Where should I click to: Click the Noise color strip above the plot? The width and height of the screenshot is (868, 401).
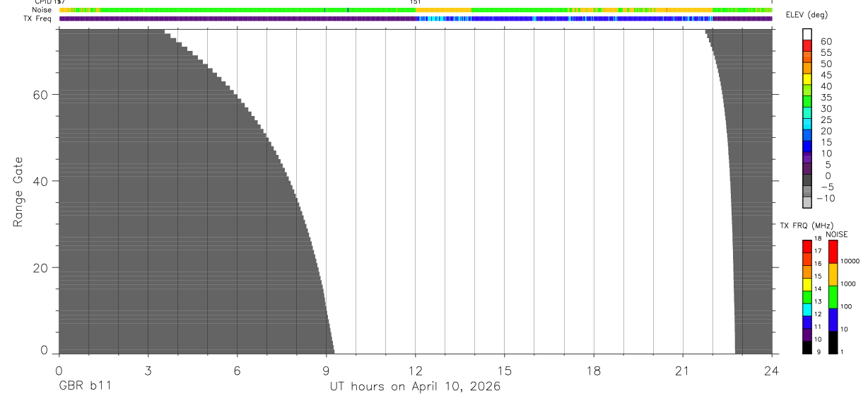(416, 10)
